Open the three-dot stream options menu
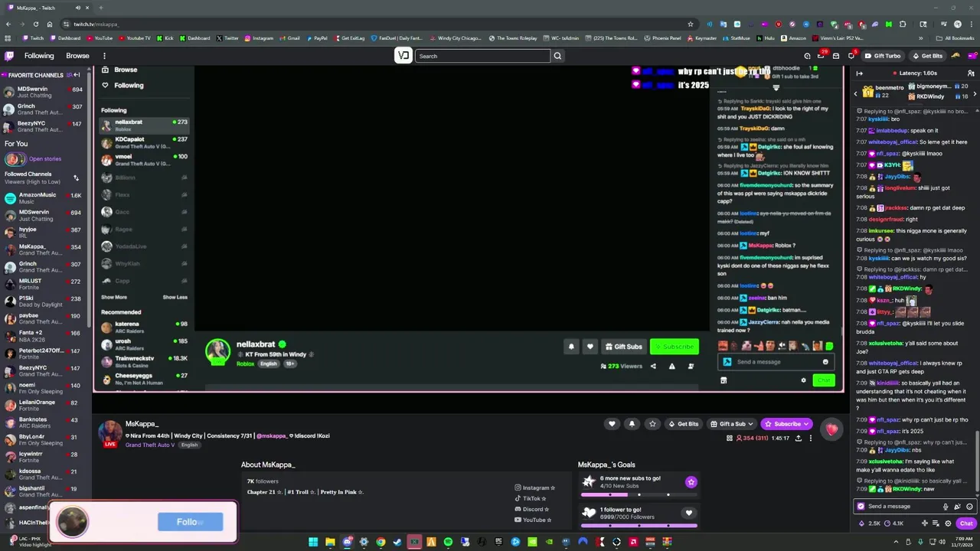980x551 pixels. pos(810,439)
